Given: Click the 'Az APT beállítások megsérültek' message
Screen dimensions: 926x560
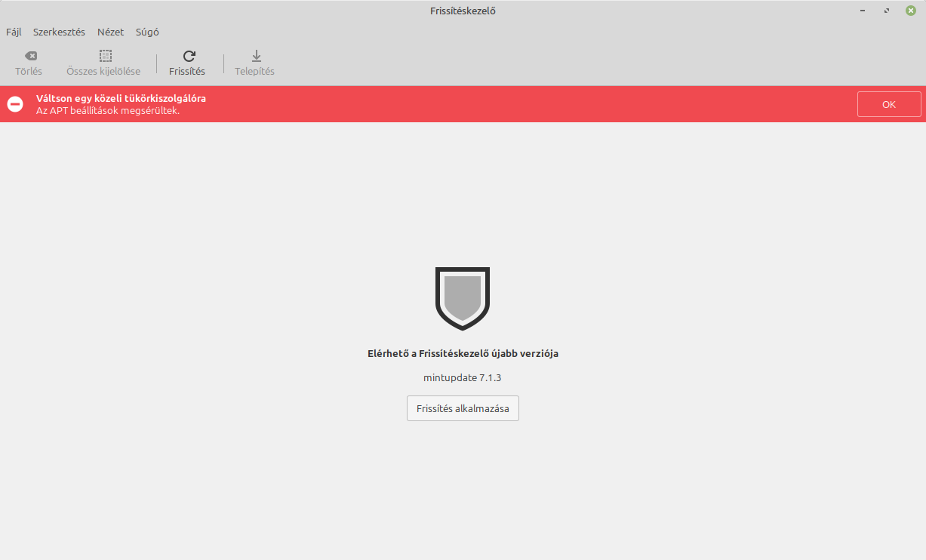Looking at the screenshot, I should pyautogui.click(x=108, y=111).
